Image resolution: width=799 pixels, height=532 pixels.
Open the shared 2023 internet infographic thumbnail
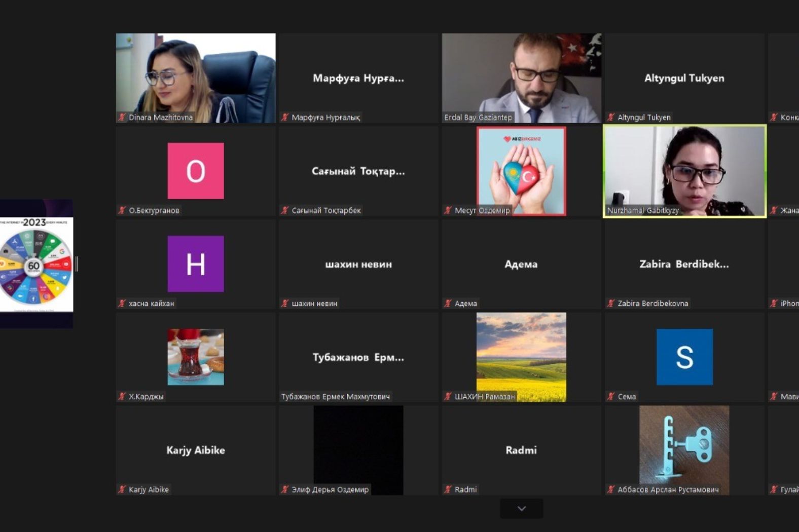(35, 264)
